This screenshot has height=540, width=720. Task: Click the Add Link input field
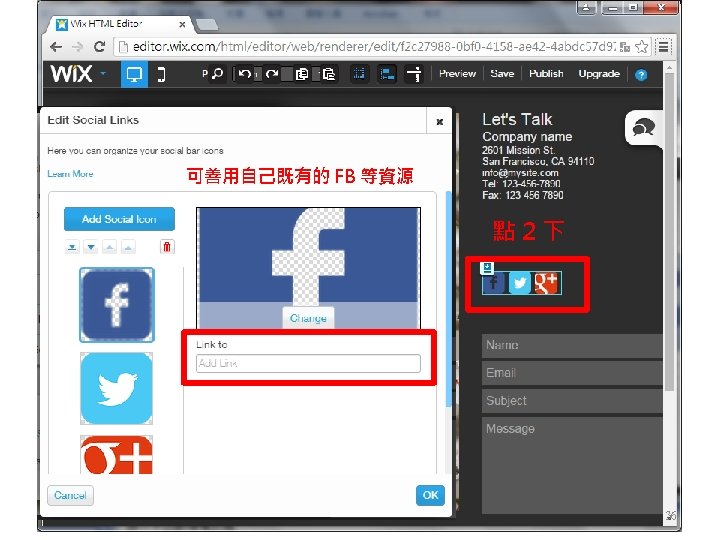pyautogui.click(x=308, y=363)
